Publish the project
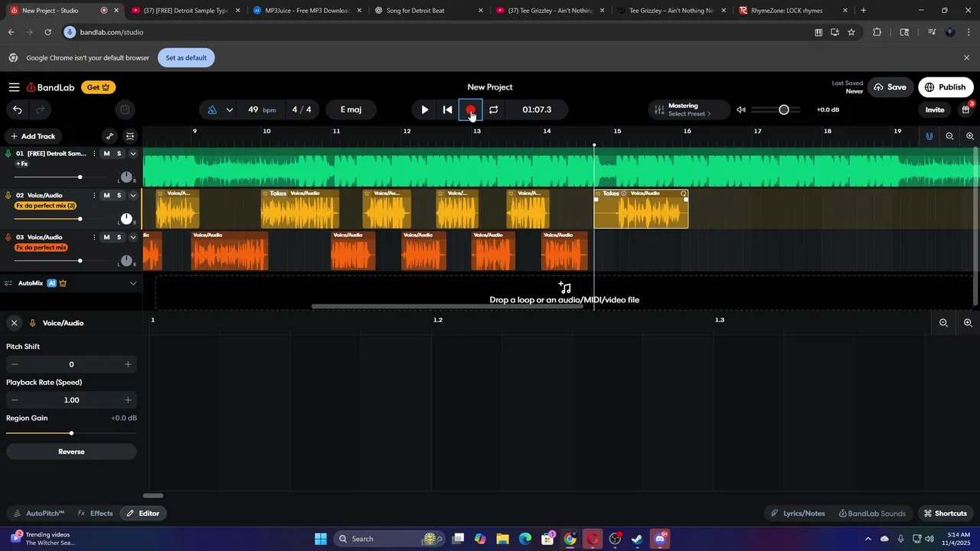This screenshot has width=980, height=551. [946, 87]
